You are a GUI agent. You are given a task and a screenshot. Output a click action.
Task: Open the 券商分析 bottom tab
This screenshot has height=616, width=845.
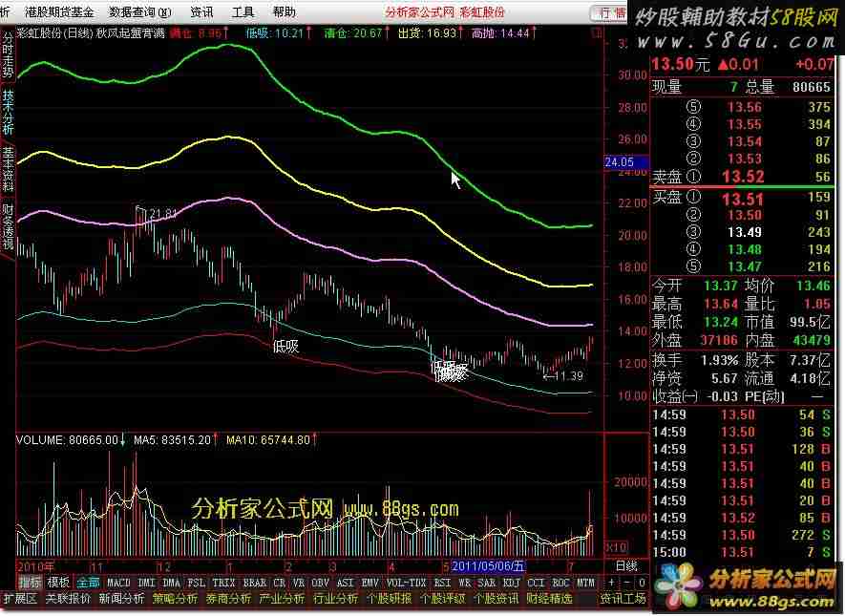(228, 599)
